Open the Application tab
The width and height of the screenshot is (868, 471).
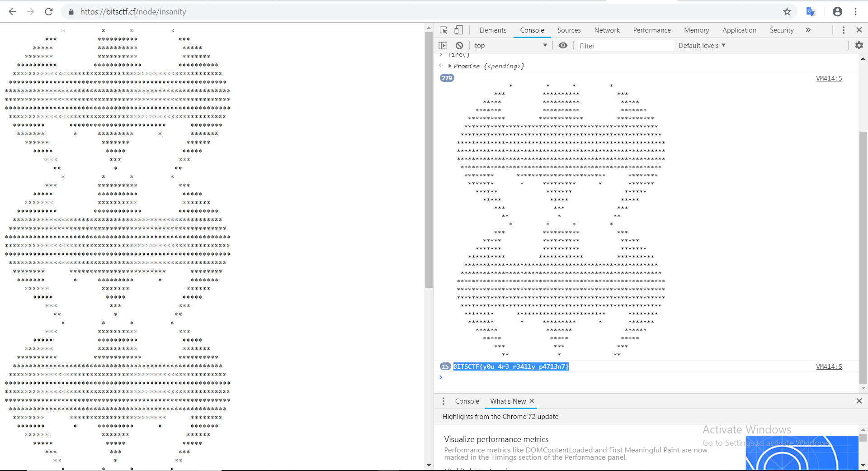[739, 30]
